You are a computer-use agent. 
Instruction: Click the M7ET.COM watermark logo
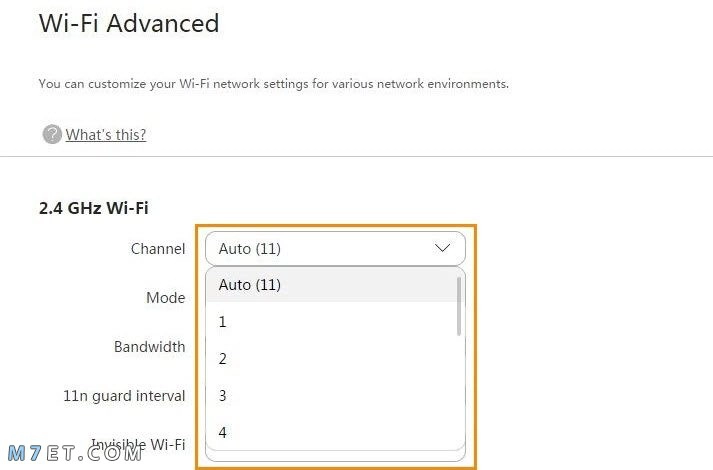click(x=75, y=453)
